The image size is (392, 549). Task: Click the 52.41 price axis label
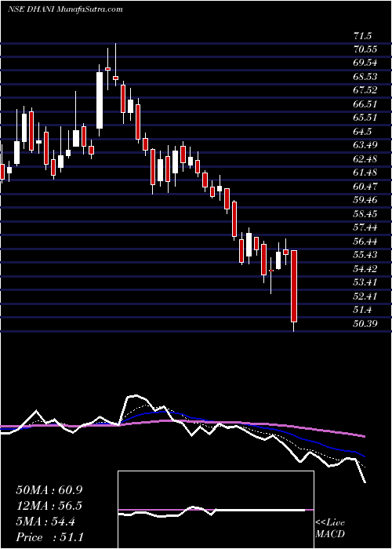(365, 296)
